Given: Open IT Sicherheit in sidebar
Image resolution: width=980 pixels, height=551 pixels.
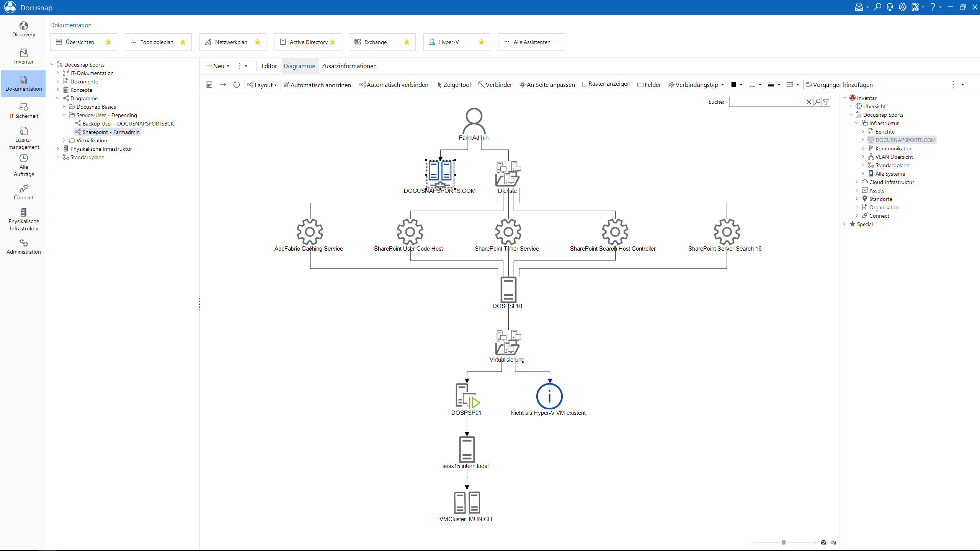Looking at the screenshot, I should (x=24, y=111).
